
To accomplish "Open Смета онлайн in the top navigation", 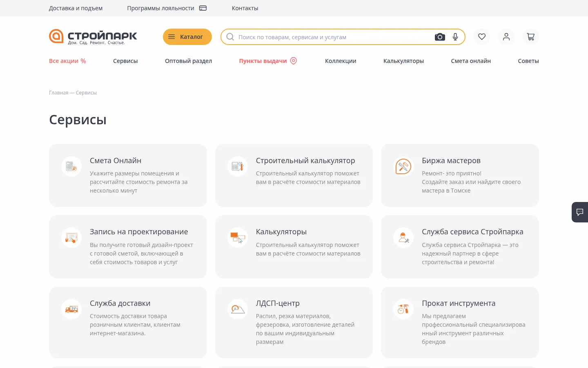I will pyautogui.click(x=471, y=61).
